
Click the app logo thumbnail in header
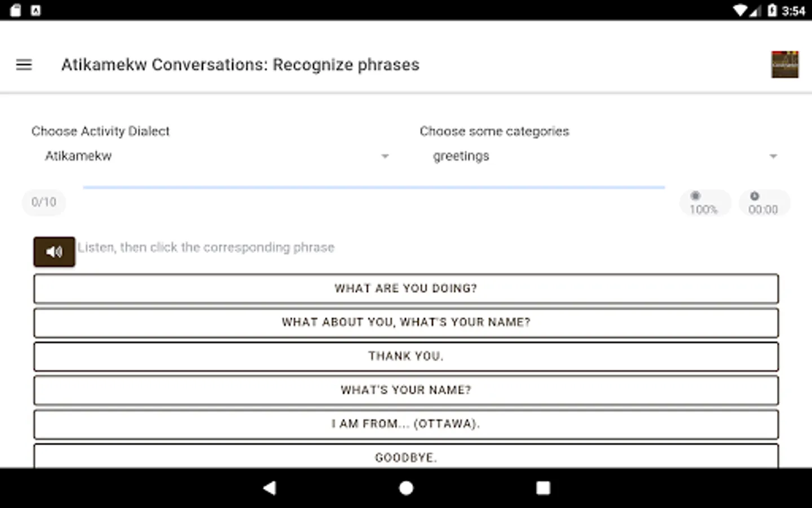coord(784,64)
